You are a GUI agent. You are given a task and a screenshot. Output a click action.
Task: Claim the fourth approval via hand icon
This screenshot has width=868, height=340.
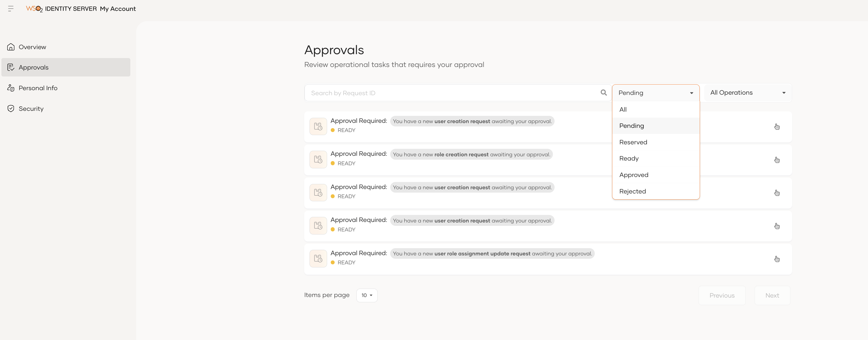[x=777, y=226]
